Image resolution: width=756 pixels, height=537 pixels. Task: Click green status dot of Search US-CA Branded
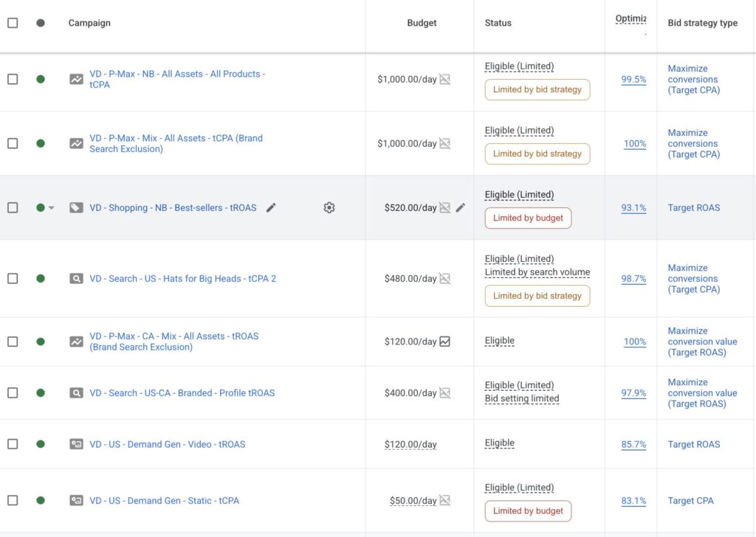click(x=41, y=393)
